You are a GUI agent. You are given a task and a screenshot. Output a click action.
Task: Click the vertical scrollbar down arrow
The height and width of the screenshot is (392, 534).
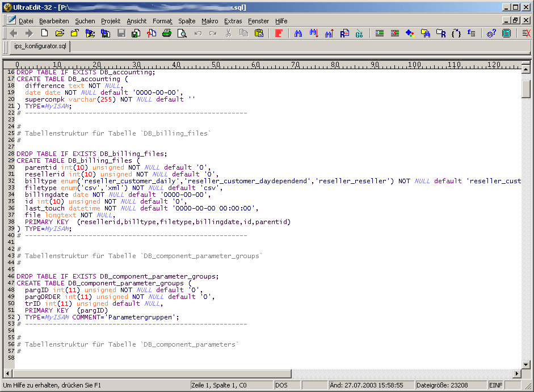526,364
